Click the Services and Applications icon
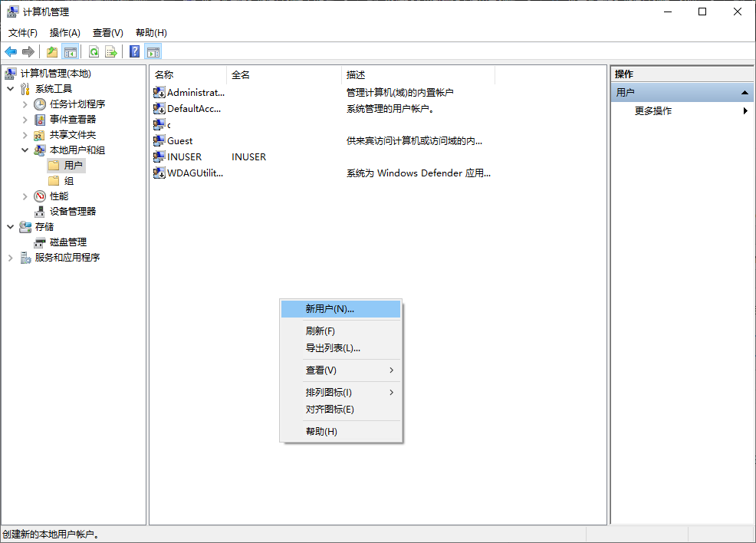The height and width of the screenshot is (543, 756). pos(25,258)
